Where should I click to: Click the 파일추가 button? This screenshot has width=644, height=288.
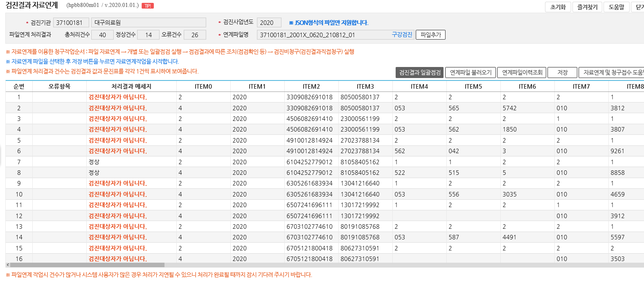coord(430,35)
